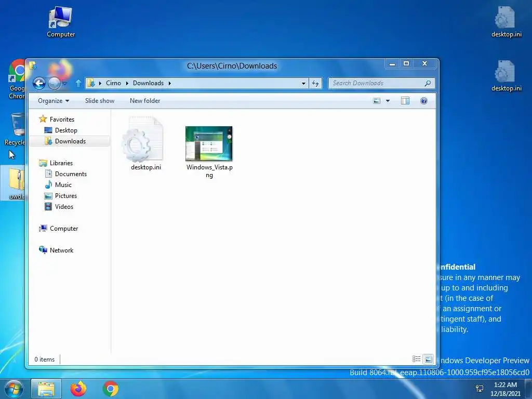Switch to large thumbnails view in status bar
This screenshot has width=532, height=399.
pyautogui.click(x=429, y=359)
